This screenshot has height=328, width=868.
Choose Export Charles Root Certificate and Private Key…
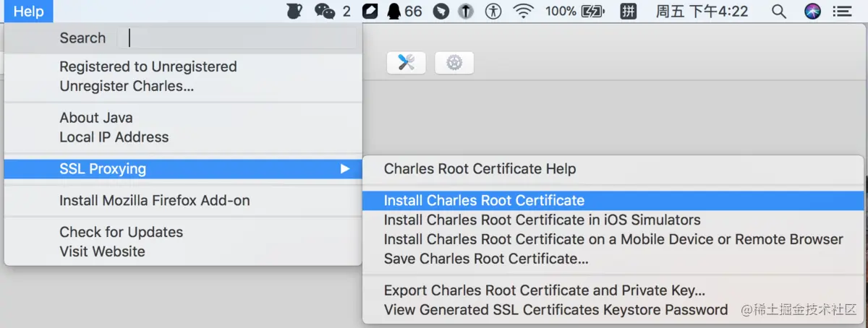pos(613,290)
